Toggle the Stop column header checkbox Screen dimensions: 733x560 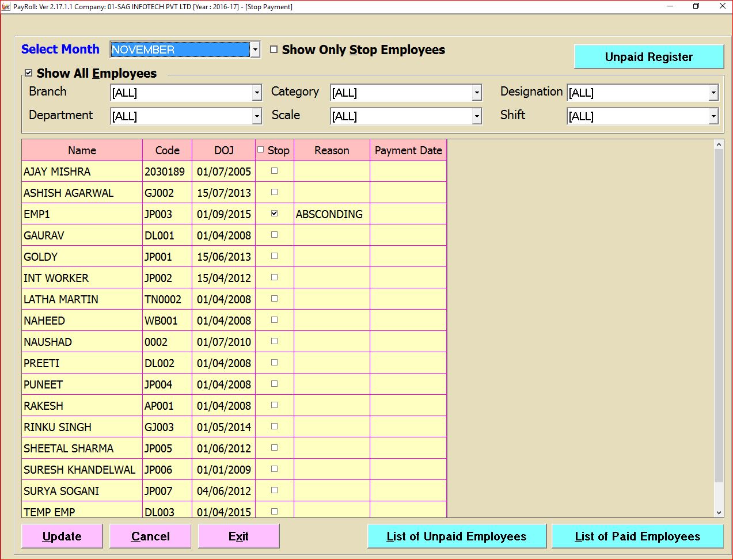(261, 150)
